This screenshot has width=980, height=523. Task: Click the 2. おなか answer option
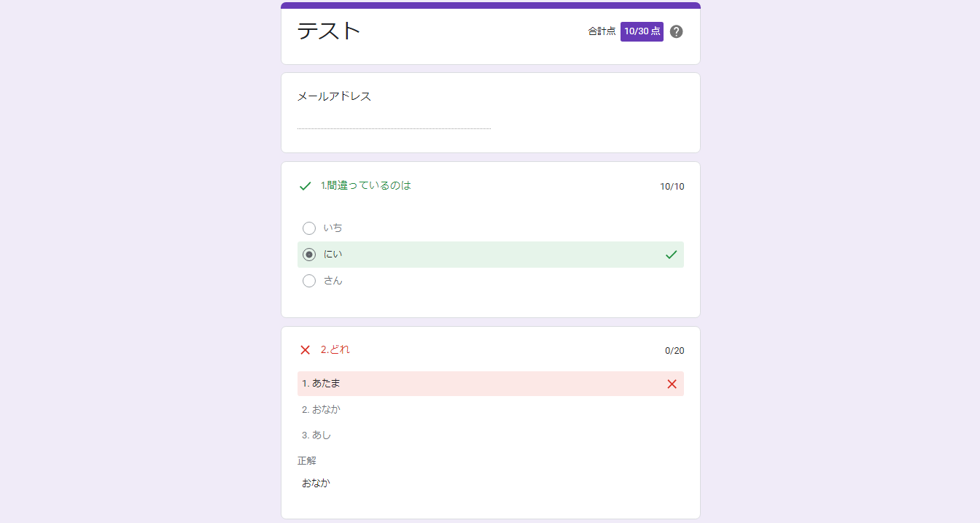point(322,409)
